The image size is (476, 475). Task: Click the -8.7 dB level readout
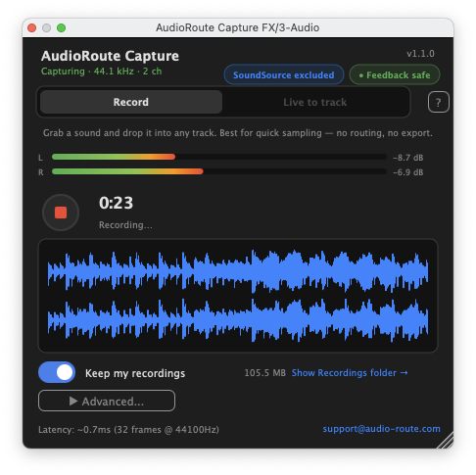(x=408, y=158)
